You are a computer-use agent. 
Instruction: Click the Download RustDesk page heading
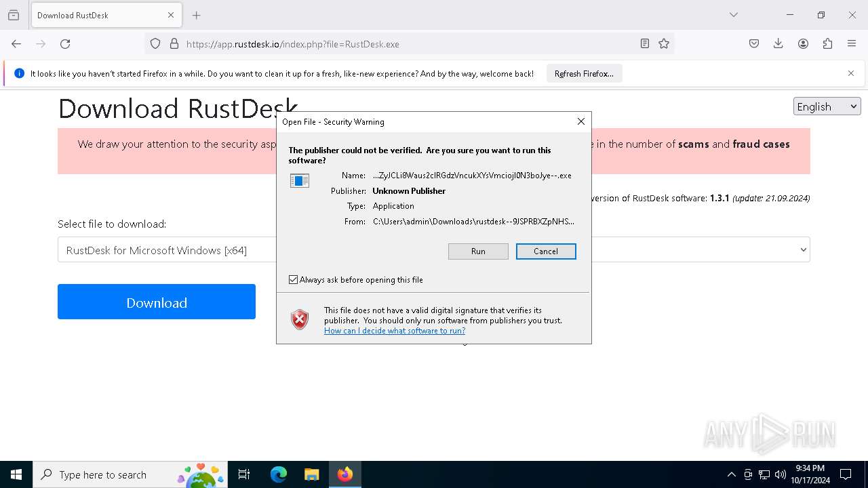[178, 108]
